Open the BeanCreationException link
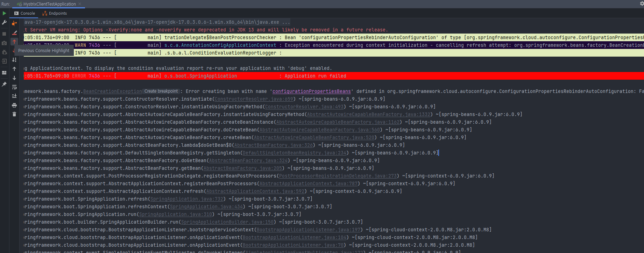The height and width of the screenshot is (253, 644). pos(113,92)
